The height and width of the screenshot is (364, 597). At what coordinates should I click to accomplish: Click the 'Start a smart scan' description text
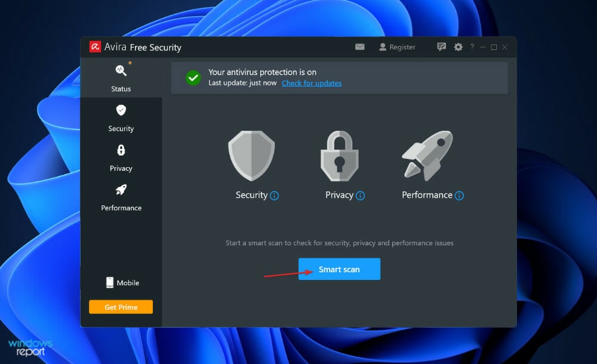tap(339, 243)
